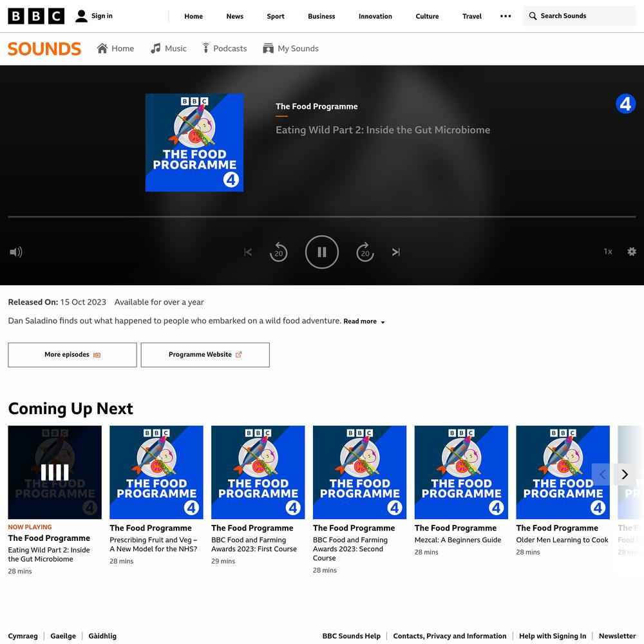Click the More episodes button
This screenshot has width=644, height=644.
[72, 355]
